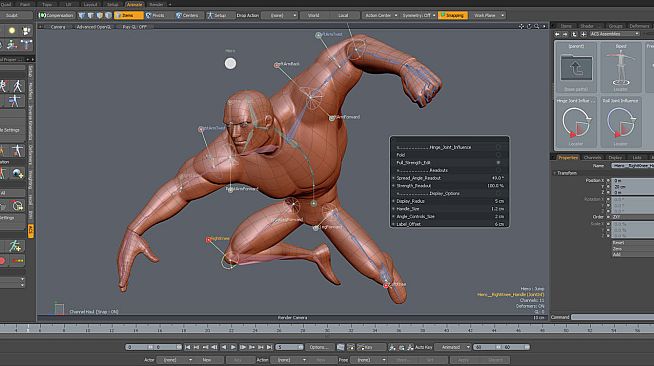Click the World coordinate button
The image size is (654, 366).
pyautogui.click(x=314, y=15)
